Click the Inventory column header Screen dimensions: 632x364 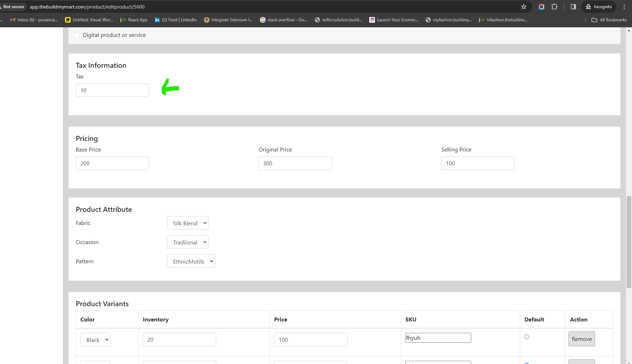pos(156,319)
